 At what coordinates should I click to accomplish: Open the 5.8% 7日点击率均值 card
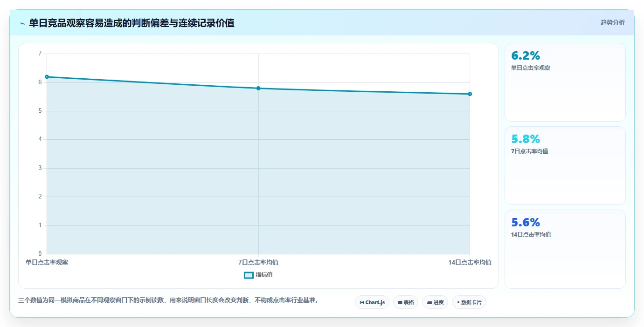click(565, 165)
